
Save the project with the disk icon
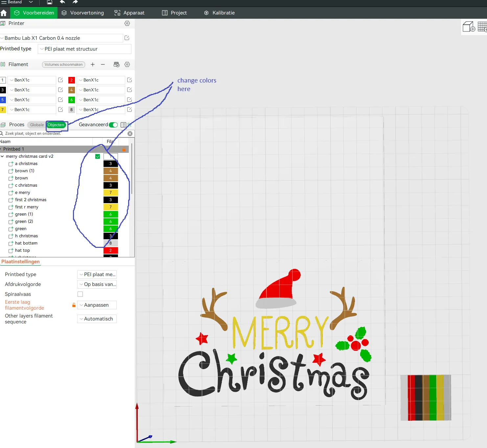click(x=49, y=2)
